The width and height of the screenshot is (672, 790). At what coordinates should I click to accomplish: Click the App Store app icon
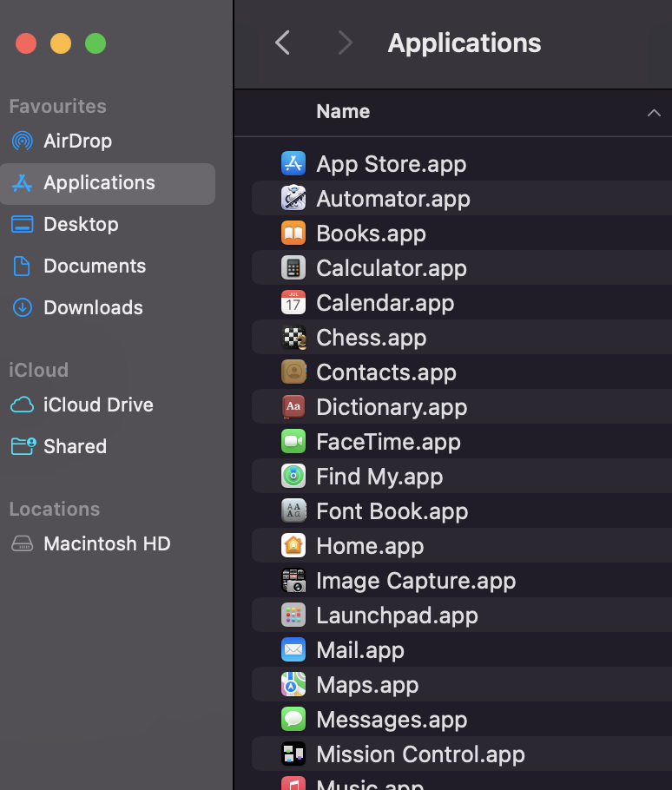tap(293, 163)
